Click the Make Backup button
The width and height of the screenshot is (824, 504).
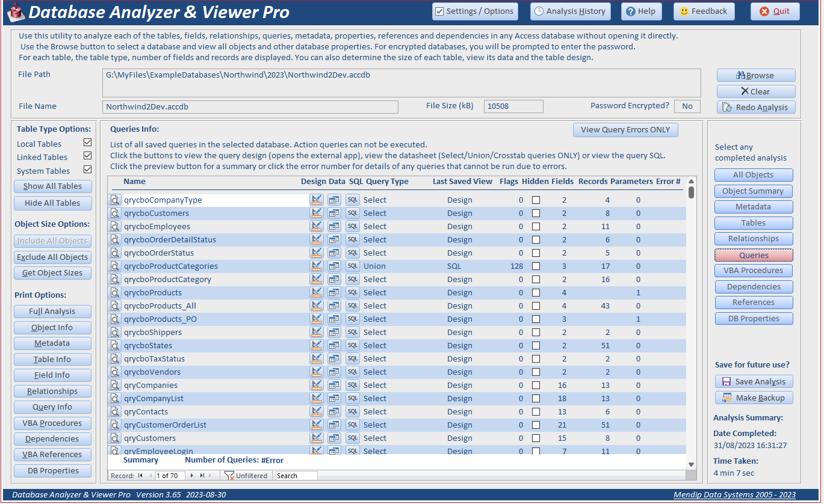pos(754,398)
